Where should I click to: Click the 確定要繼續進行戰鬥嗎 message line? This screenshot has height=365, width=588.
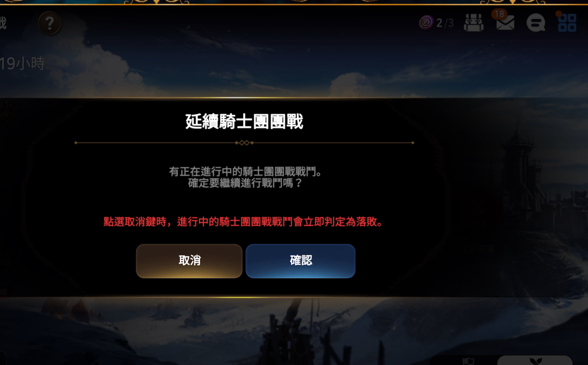(x=245, y=183)
